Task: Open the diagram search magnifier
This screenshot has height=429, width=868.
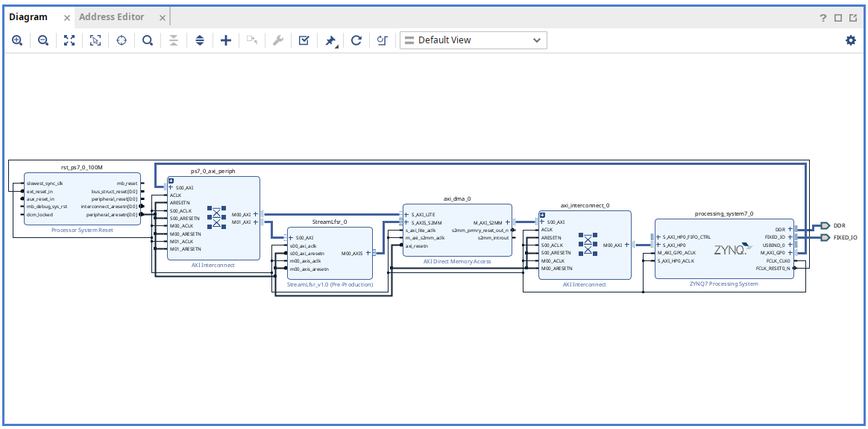Action: tap(147, 40)
